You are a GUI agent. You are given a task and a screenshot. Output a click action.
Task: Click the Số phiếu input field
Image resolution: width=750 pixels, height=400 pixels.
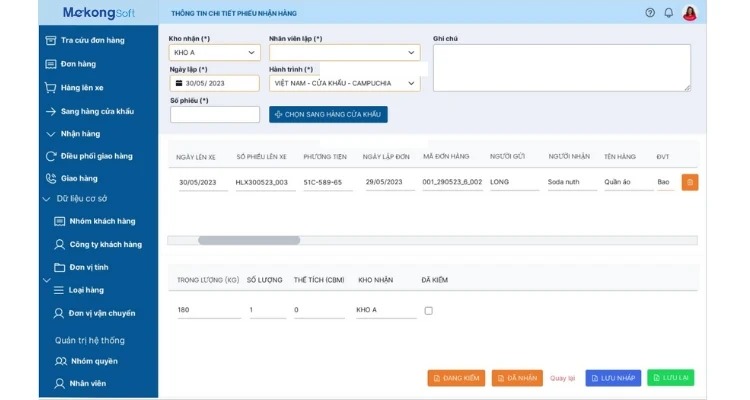click(215, 115)
